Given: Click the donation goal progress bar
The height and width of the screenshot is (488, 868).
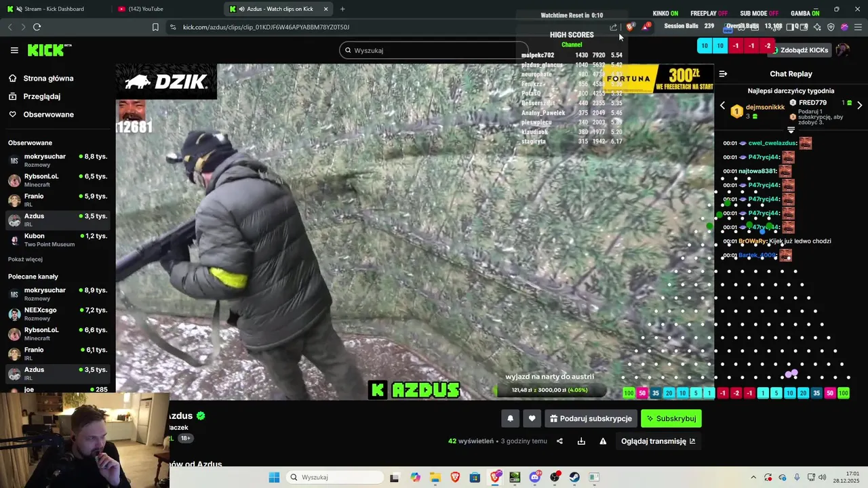Looking at the screenshot, I should point(551,390).
